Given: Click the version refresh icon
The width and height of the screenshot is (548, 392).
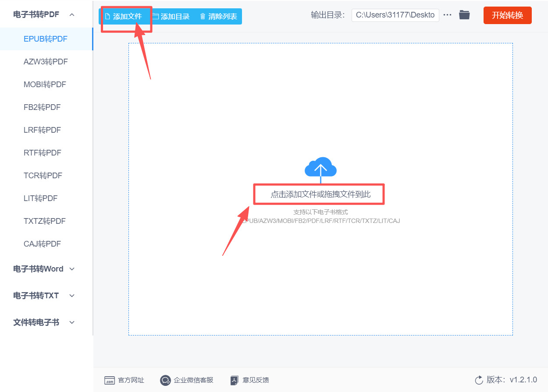Looking at the screenshot, I should coord(479,380).
